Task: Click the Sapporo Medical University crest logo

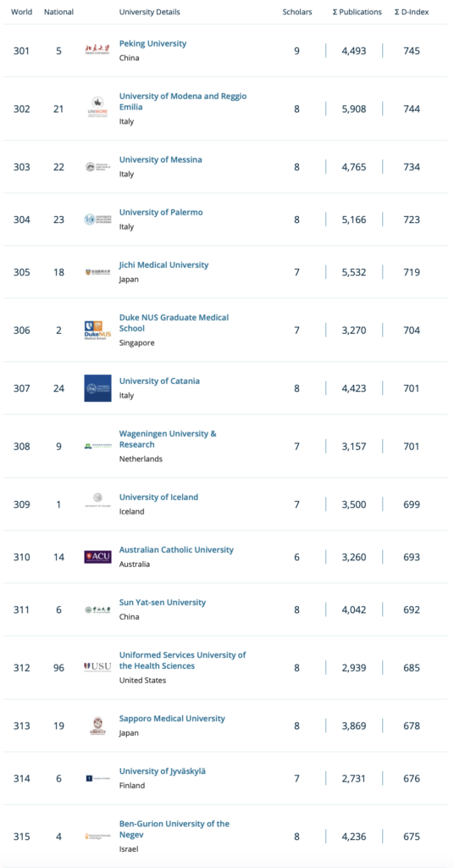Action: pyautogui.click(x=97, y=726)
